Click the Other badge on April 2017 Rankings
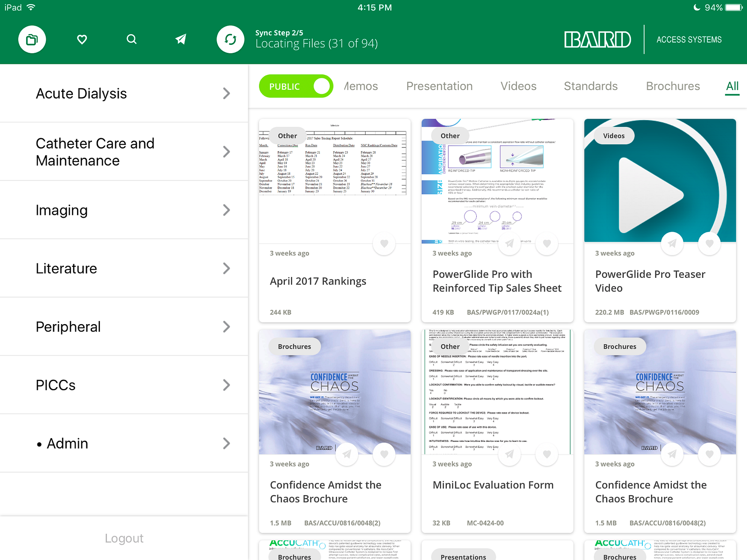This screenshot has width=747, height=560. [x=288, y=136]
